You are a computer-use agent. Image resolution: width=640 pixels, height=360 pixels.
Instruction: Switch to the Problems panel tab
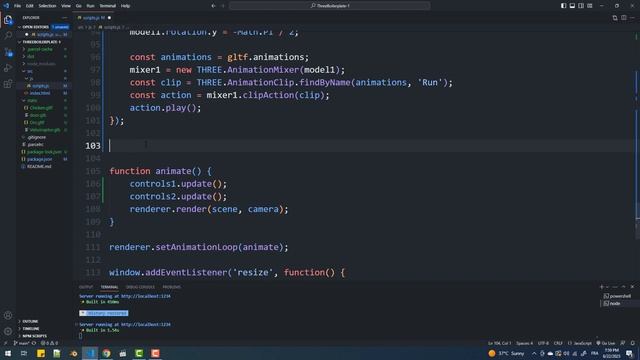[171, 287]
